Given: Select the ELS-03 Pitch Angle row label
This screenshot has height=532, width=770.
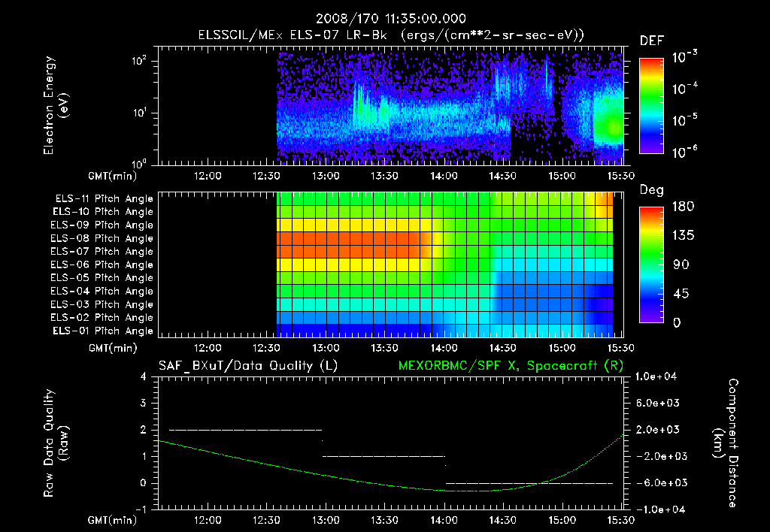Looking at the screenshot, I should 102,305.
